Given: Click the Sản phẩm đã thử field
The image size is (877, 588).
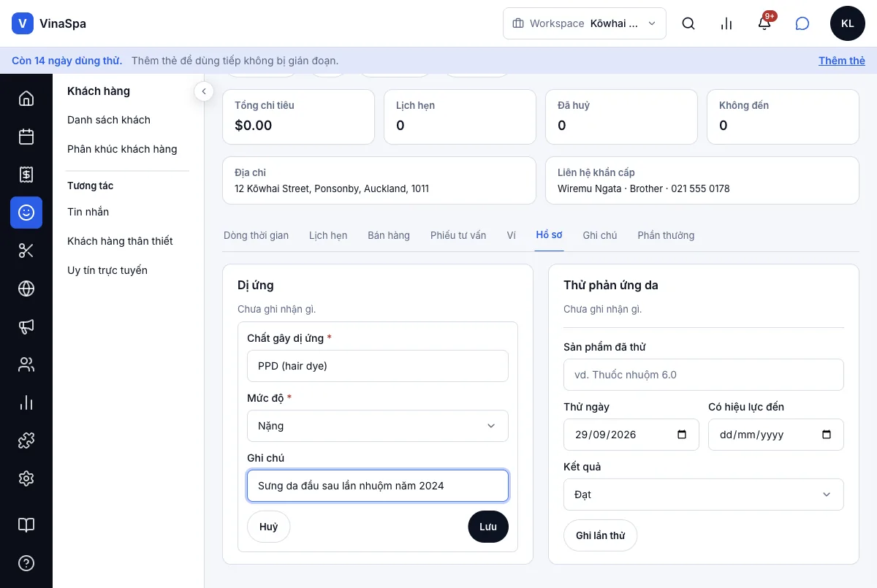Looking at the screenshot, I should pos(704,375).
